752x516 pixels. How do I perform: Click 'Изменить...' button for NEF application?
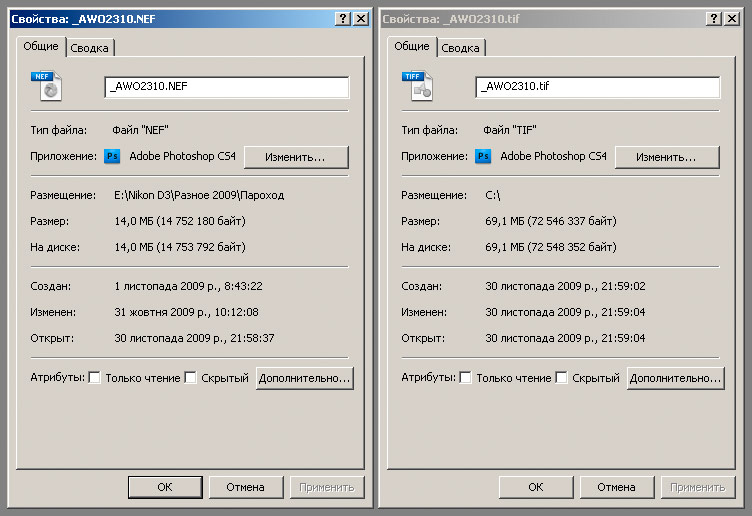point(296,157)
